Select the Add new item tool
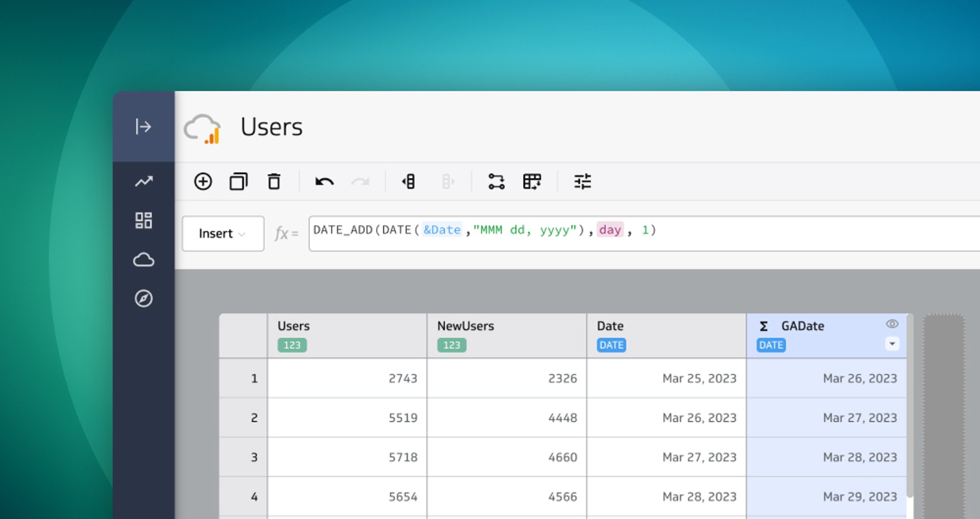This screenshot has width=980, height=519. point(203,182)
